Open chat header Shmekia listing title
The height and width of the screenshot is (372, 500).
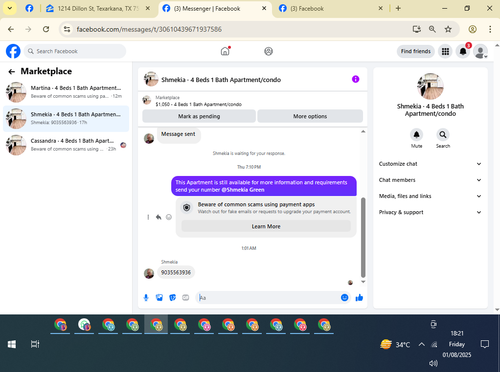click(x=221, y=80)
